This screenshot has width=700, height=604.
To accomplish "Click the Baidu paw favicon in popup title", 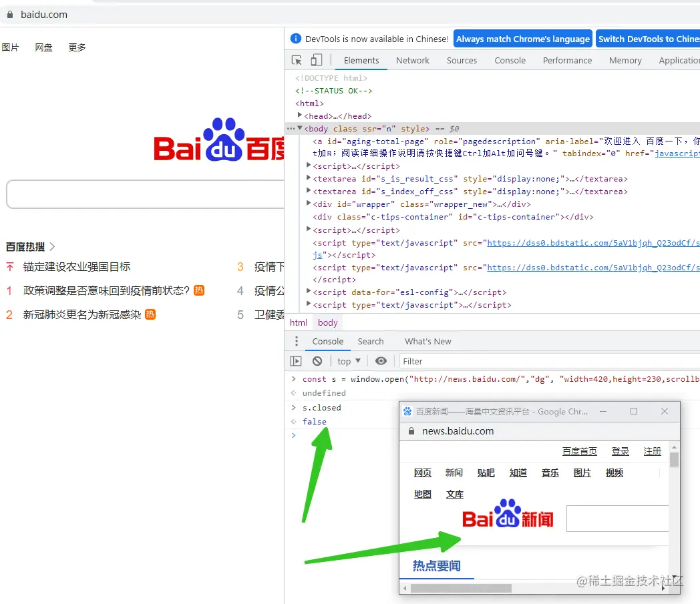I will (x=407, y=411).
